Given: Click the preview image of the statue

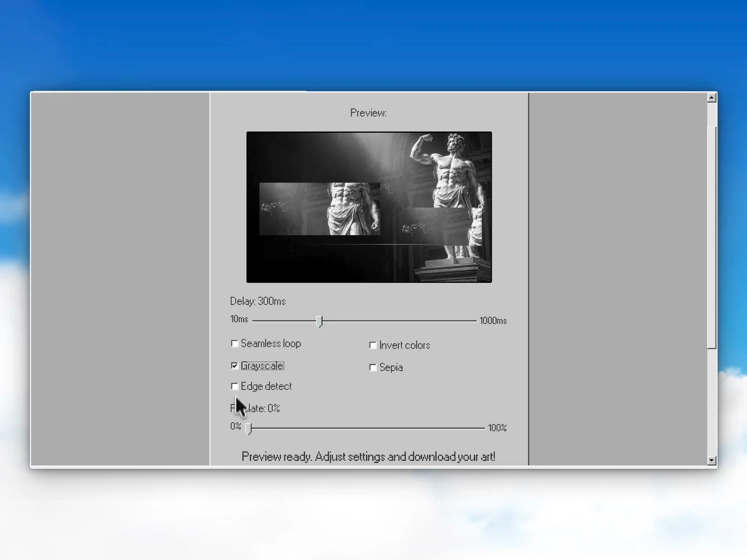Looking at the screenshot, I should point(369,207).
